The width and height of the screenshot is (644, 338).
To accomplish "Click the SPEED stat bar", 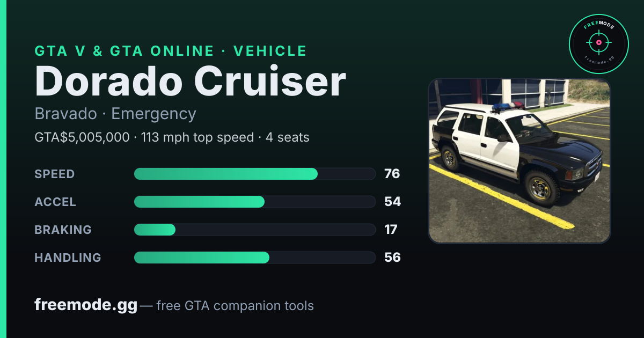I will pos(254,174).
